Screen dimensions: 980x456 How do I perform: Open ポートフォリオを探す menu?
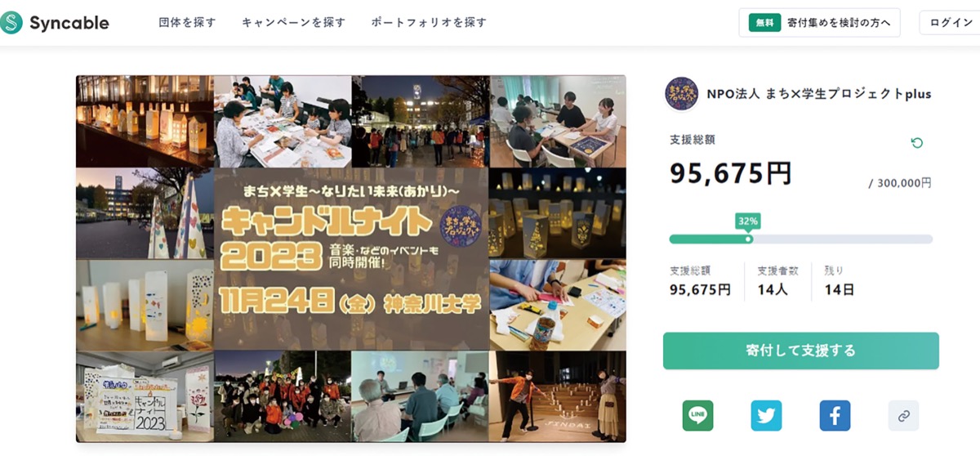point(429,23)
